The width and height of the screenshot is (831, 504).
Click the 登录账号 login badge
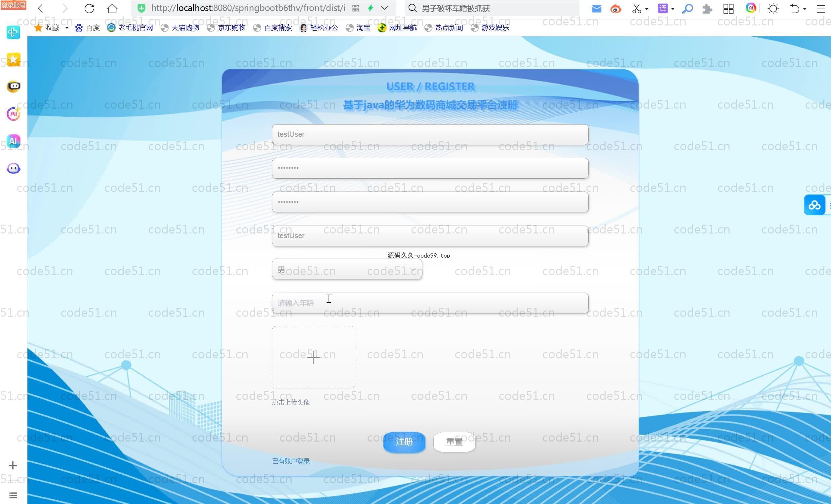pos(14,5)
